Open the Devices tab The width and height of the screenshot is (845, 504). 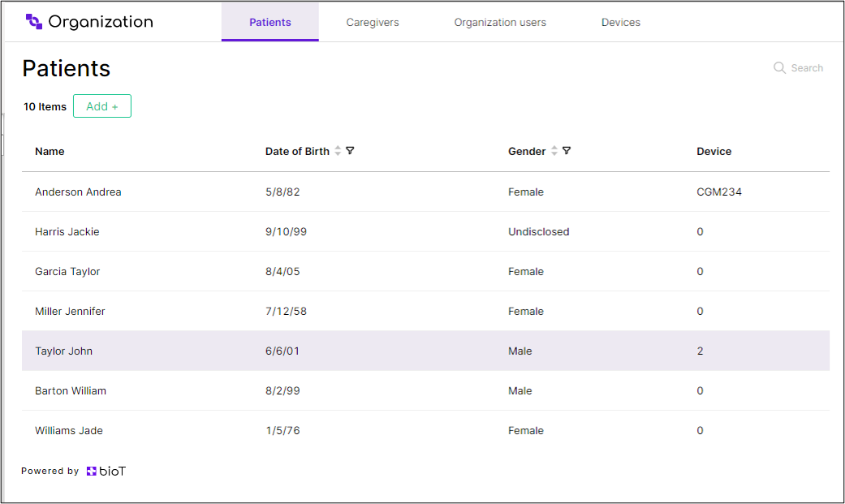tap(621, 22)
